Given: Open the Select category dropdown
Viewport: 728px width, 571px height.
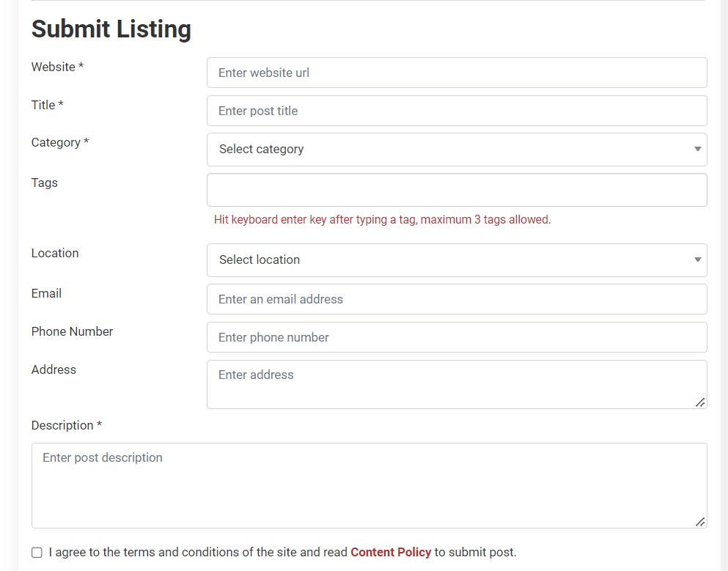Looking at the screenshot, I should 457,150.
